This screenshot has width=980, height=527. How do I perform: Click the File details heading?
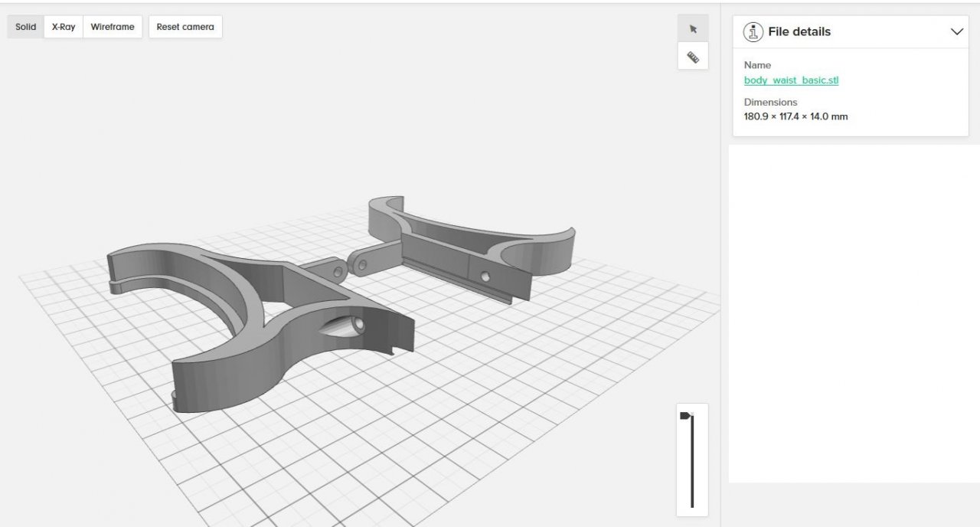tap(799, 32)
